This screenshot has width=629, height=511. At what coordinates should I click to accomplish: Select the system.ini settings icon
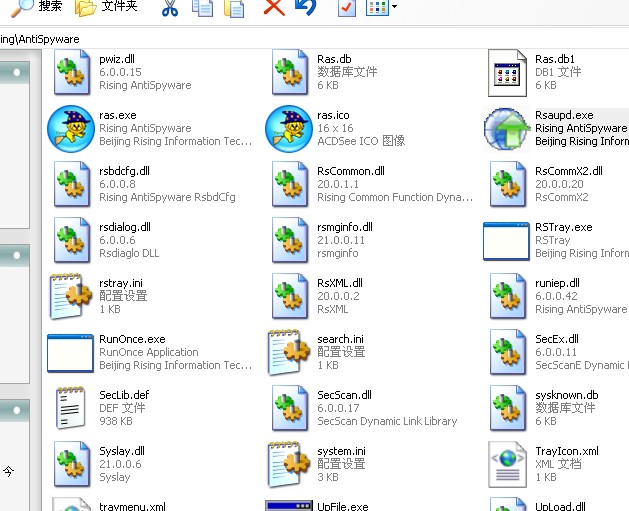[289, 464]
